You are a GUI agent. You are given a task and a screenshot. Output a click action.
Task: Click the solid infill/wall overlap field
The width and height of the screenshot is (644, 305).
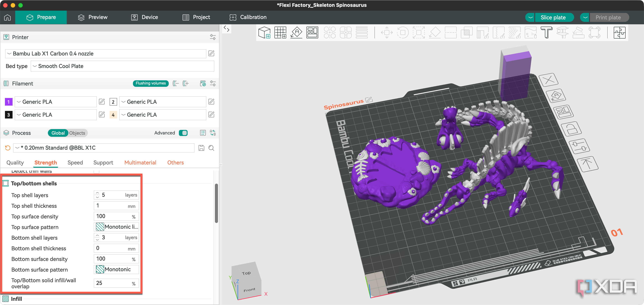[117, 283]
